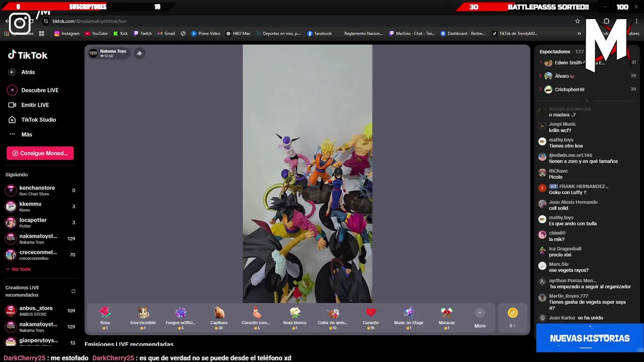
Task: Send the Corazón gift
Action: (x=371, y=318)
